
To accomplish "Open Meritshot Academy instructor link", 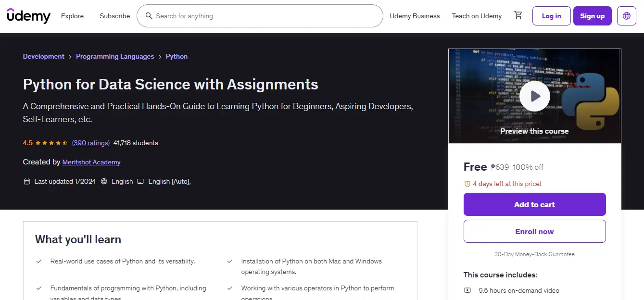I will tap(91, 162).
